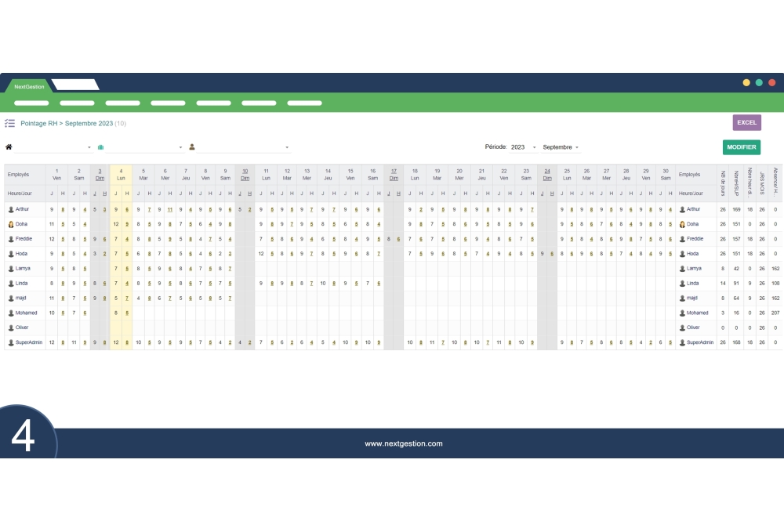This screenshot has width=784, height=532.
Task: Click the EXCEL export button
Action: (x=746, y=122)
